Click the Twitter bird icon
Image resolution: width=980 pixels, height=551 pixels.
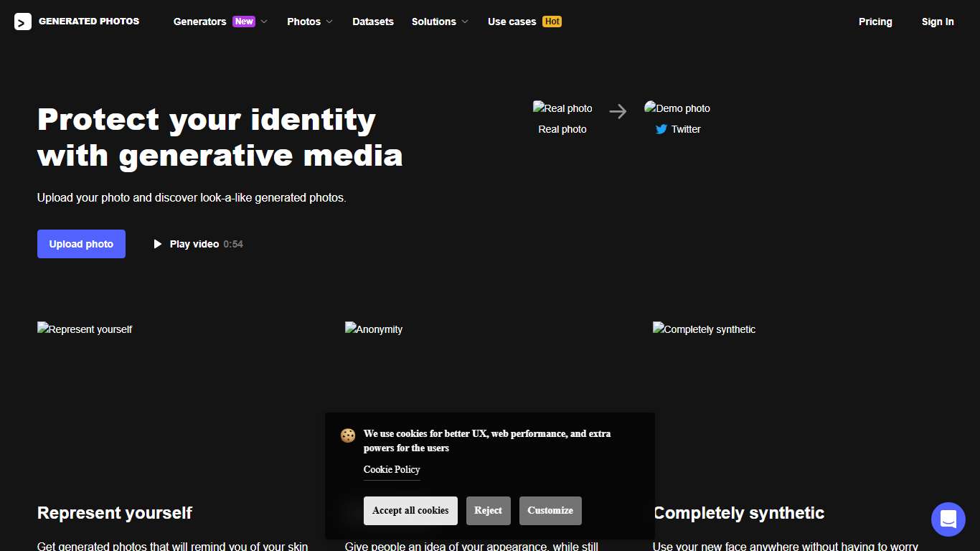(x=661, y=130)
